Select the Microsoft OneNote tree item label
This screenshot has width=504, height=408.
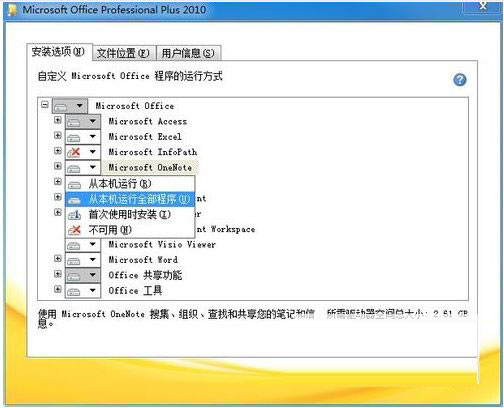pos(150,168)
